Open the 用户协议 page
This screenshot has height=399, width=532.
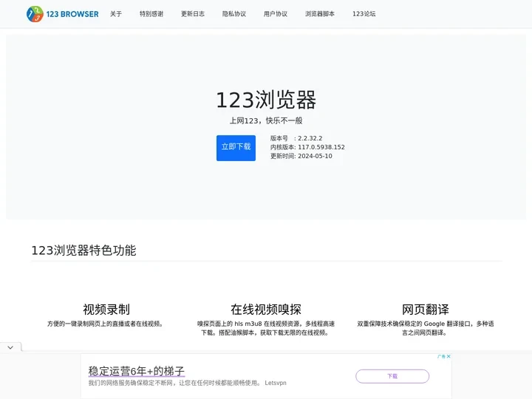(276, 14)
